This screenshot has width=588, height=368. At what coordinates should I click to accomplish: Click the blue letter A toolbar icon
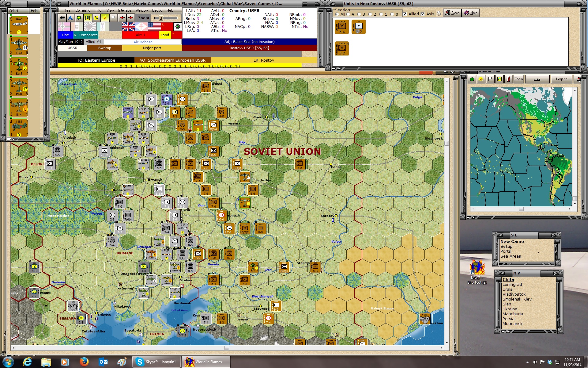pos(70,18)
